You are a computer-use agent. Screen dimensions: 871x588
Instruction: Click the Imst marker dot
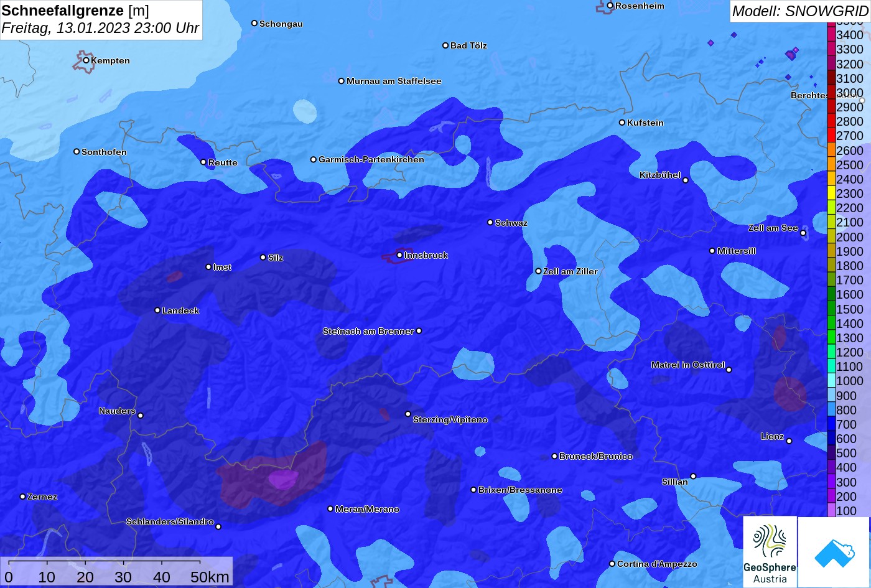[208, 267]
